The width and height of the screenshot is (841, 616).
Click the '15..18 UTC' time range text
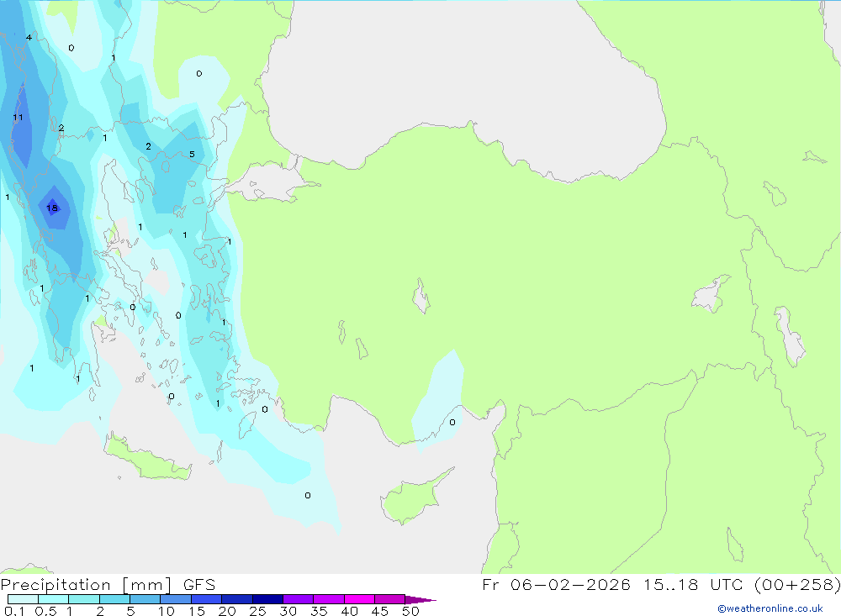[694, 584]
